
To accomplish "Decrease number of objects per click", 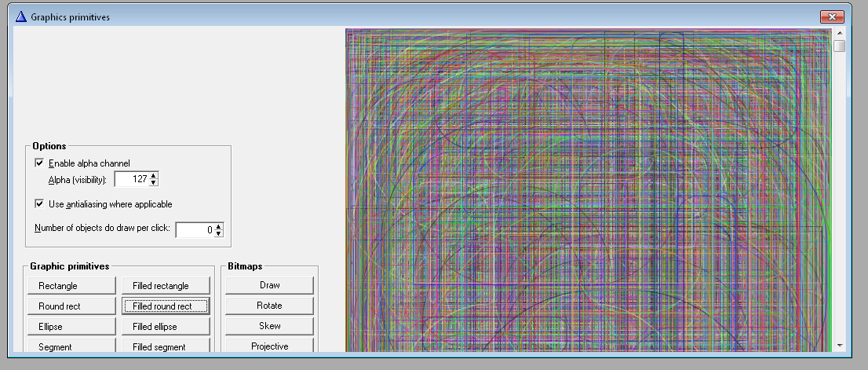I will 219,233.
